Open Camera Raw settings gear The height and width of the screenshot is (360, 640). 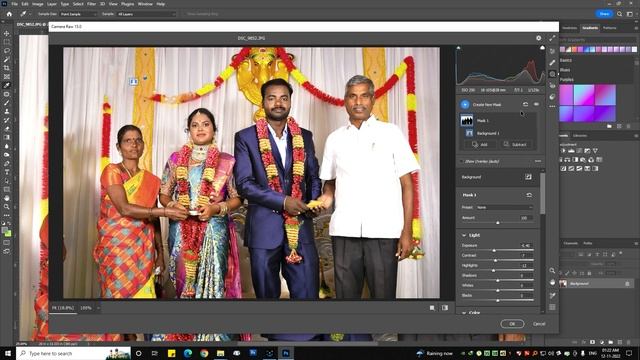click(538, 38)
